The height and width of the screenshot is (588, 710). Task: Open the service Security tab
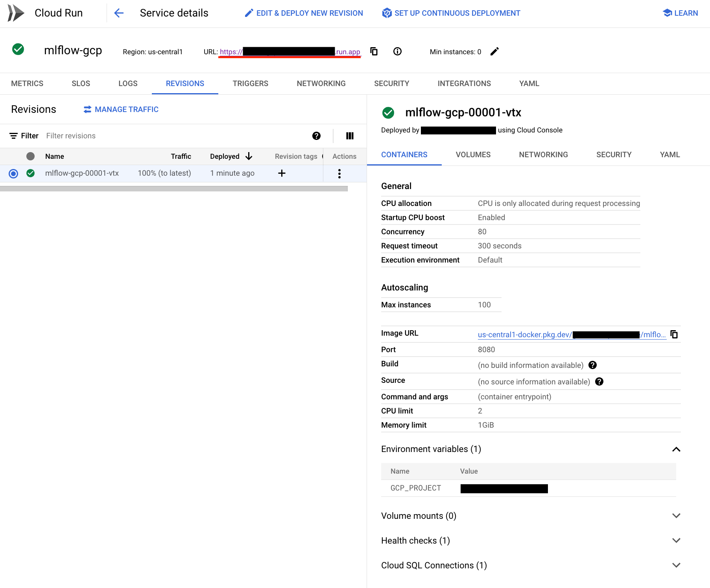tap(392, 83)
